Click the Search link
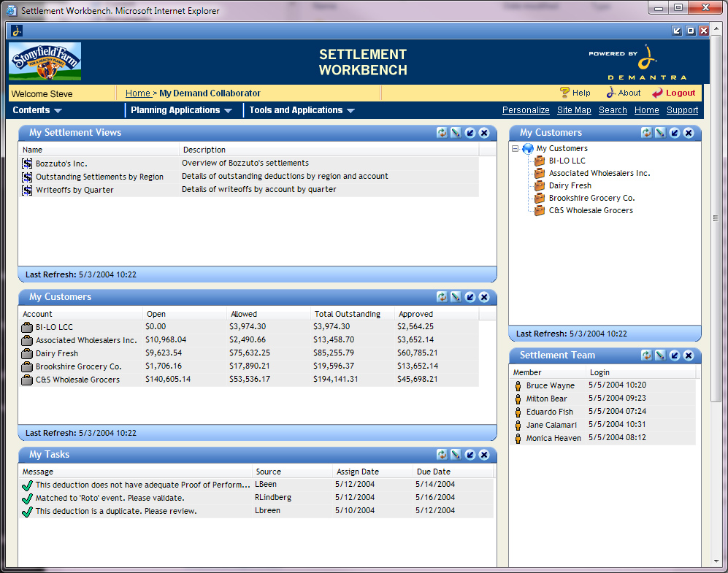 tap(613, 110)
